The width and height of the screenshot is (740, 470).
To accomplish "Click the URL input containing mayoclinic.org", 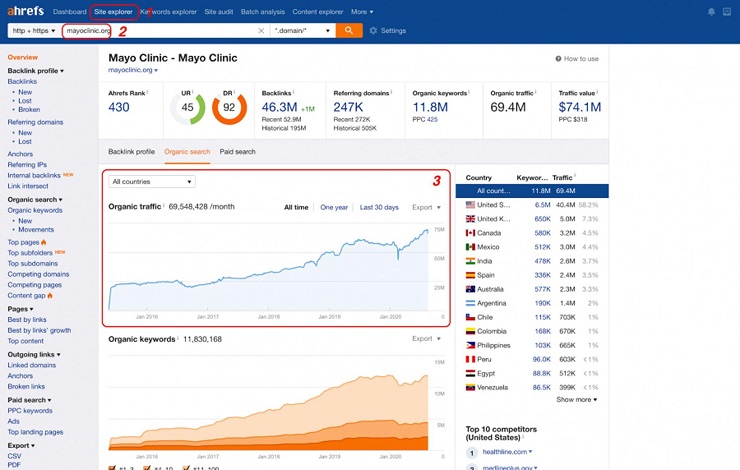I will tap(165, 31).
